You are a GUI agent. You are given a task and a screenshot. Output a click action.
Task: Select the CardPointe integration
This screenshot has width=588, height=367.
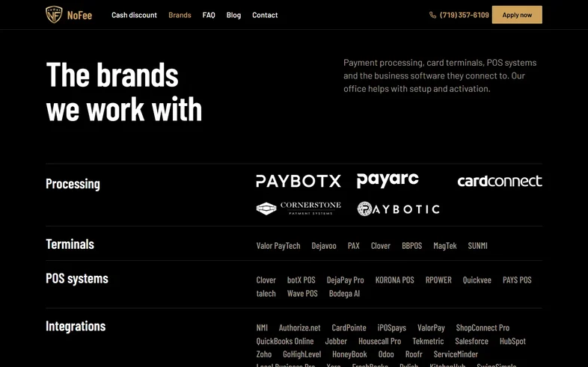tap(349, 327)
